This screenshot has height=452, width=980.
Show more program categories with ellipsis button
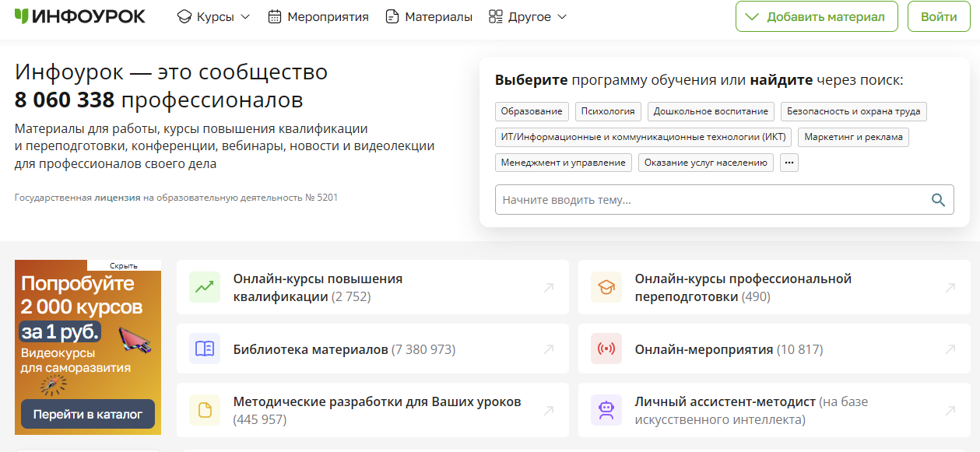[x=789, y=163]
